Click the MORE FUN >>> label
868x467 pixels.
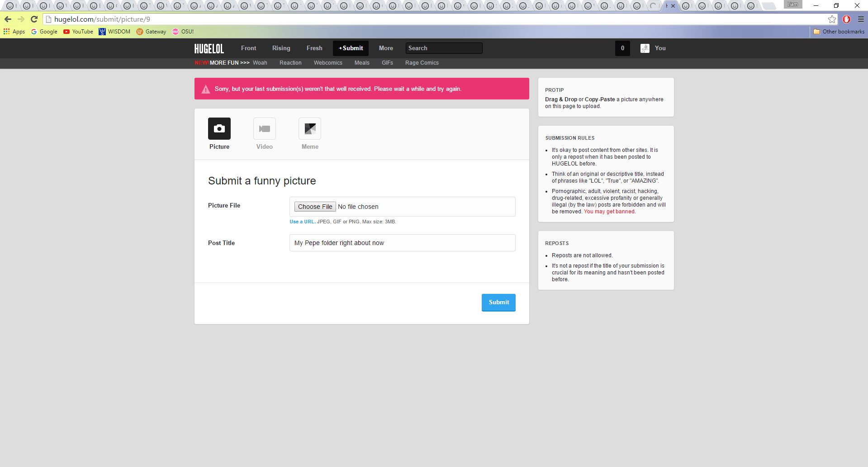pyautogui.click(x=229, y=63)
